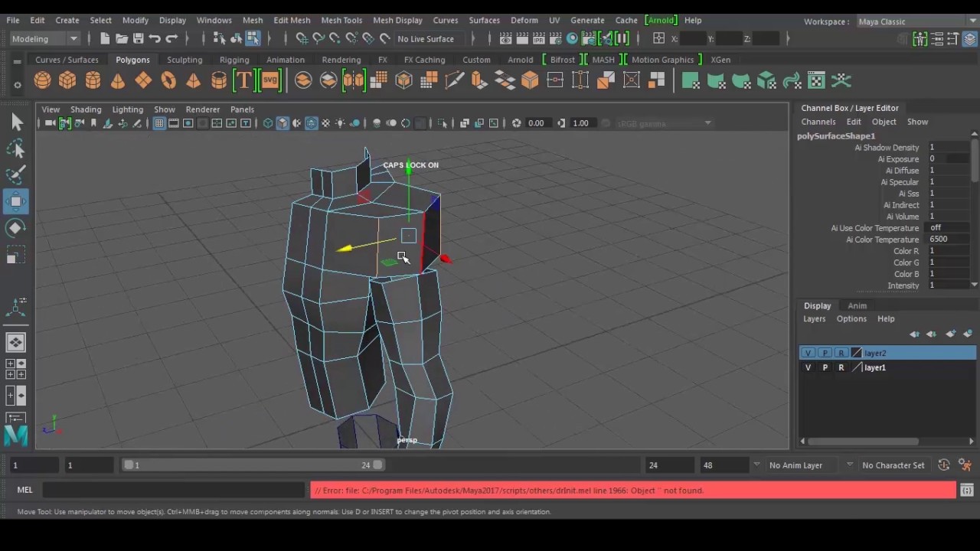Create a polygon sphere from the shelf
980x551 pixels.
click(42, 80)
